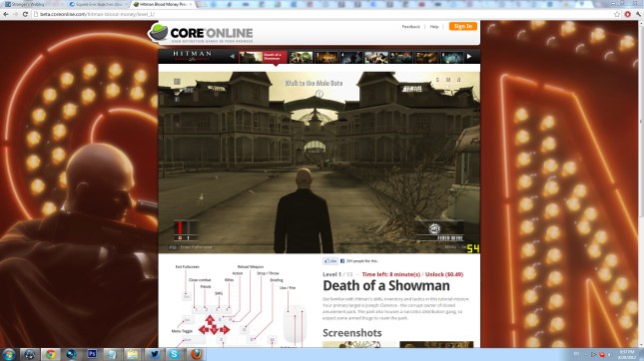Screen dimensions: 644x361
Task: Select the Hitman Blood Money tab
Action: (x=162, y=4)
